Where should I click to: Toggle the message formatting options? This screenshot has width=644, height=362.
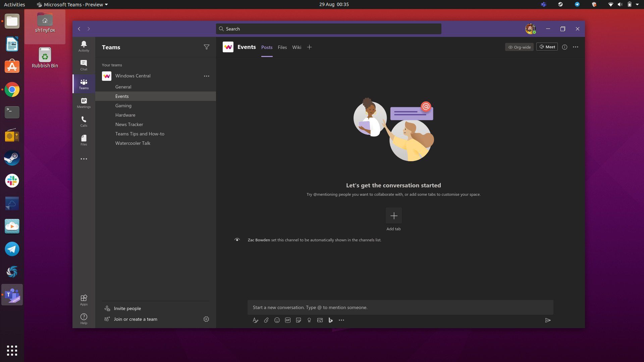(255, 320)
